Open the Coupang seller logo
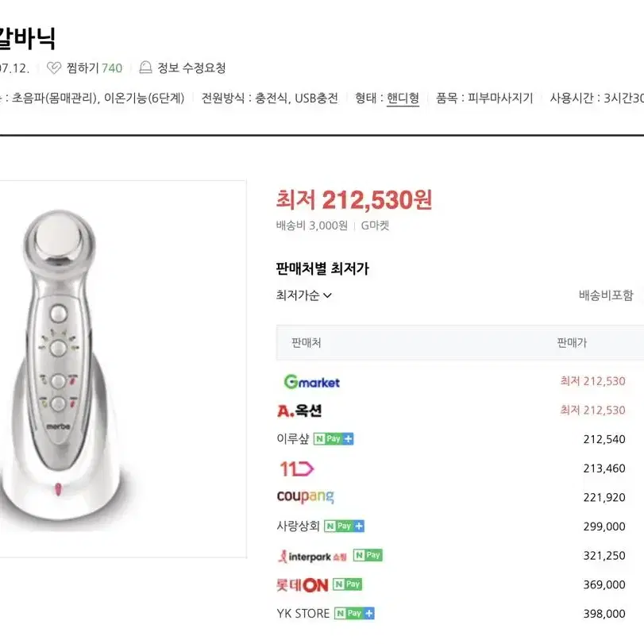 tap(306, 497)
